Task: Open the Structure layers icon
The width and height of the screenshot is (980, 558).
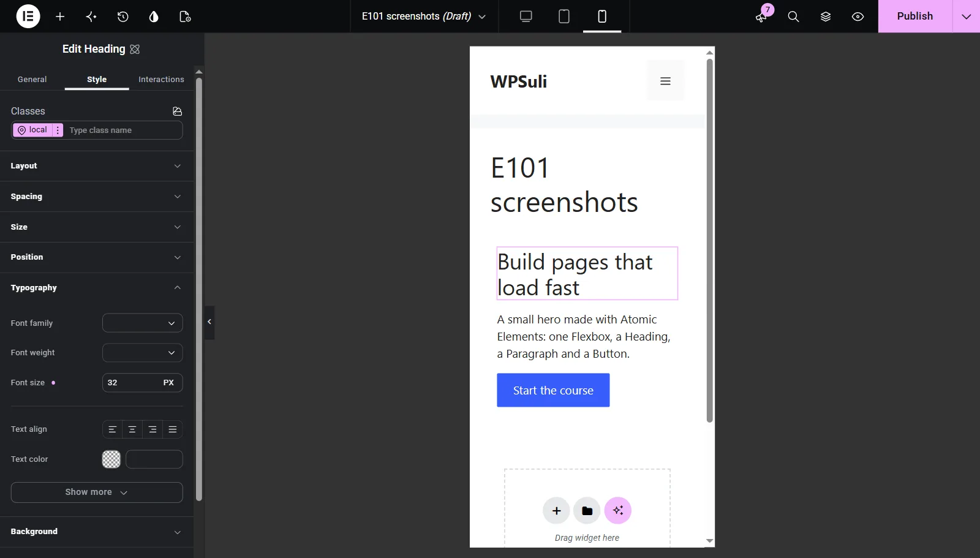Action: coord(826,17)
